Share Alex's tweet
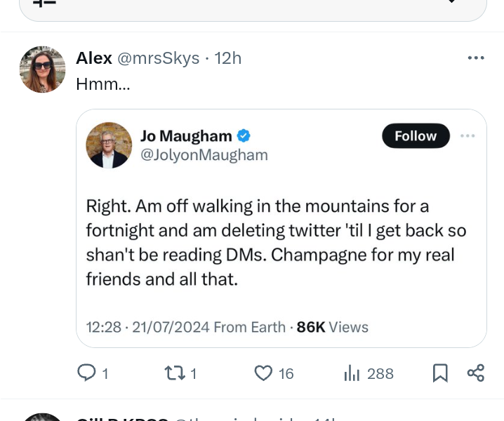Image resolution: width=504 pixels, height=421 pixels. tap(476, 373)
